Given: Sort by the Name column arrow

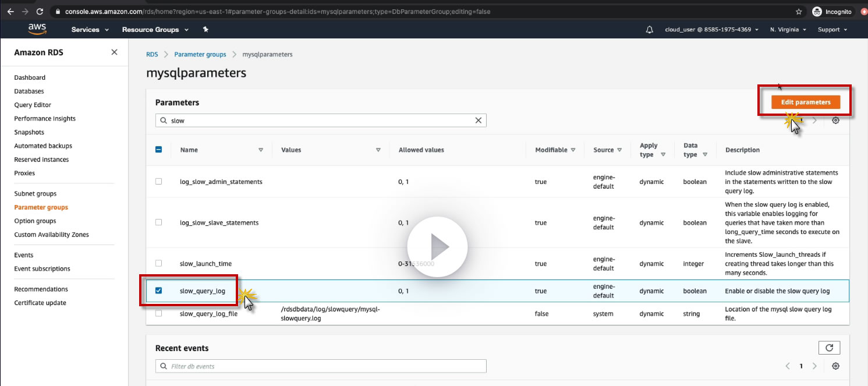Looking at the screenshot, I should [261, 150].
